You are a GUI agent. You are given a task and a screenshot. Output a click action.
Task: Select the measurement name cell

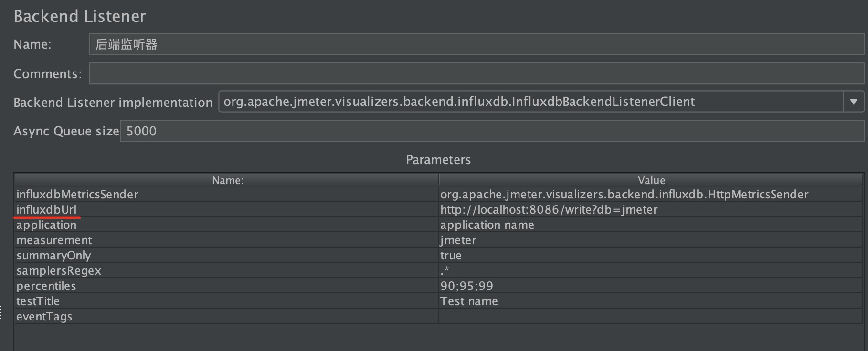227,240
